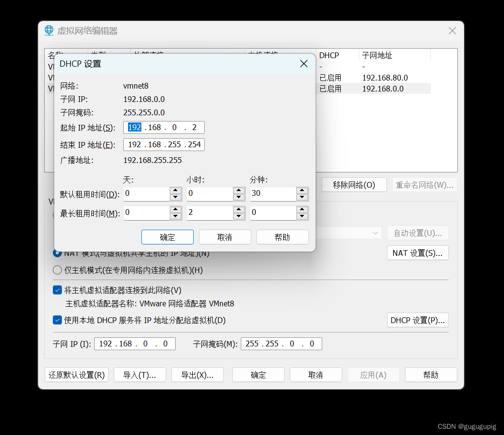
Task: Click the Virtual Network Editor globe icon
Action: [49, 30]
